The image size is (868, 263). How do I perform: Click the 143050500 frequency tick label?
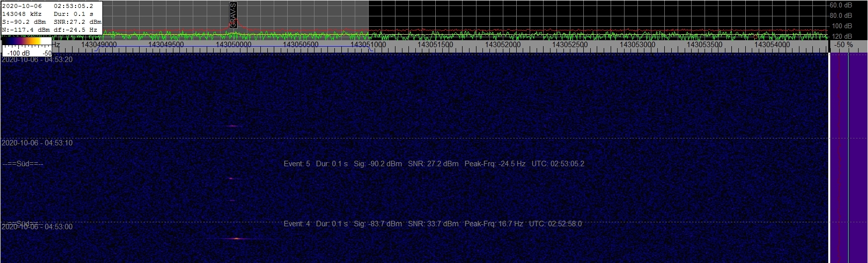pos(301,45)
